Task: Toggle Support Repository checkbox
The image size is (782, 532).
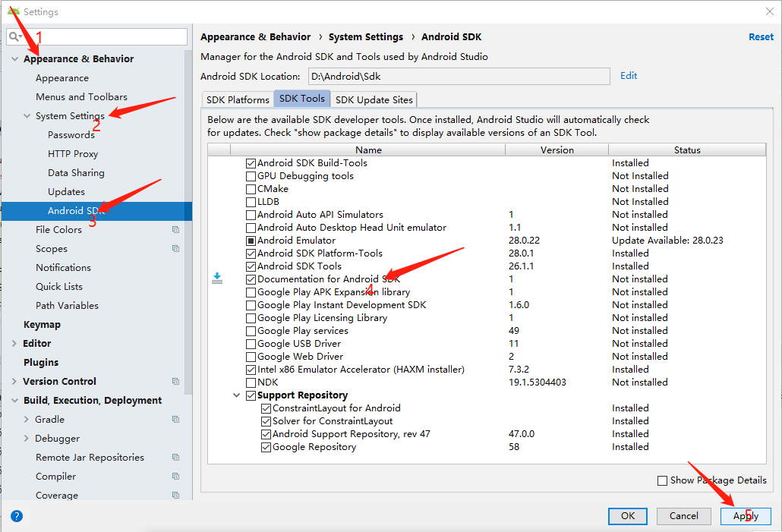Action: click(251, 396)
